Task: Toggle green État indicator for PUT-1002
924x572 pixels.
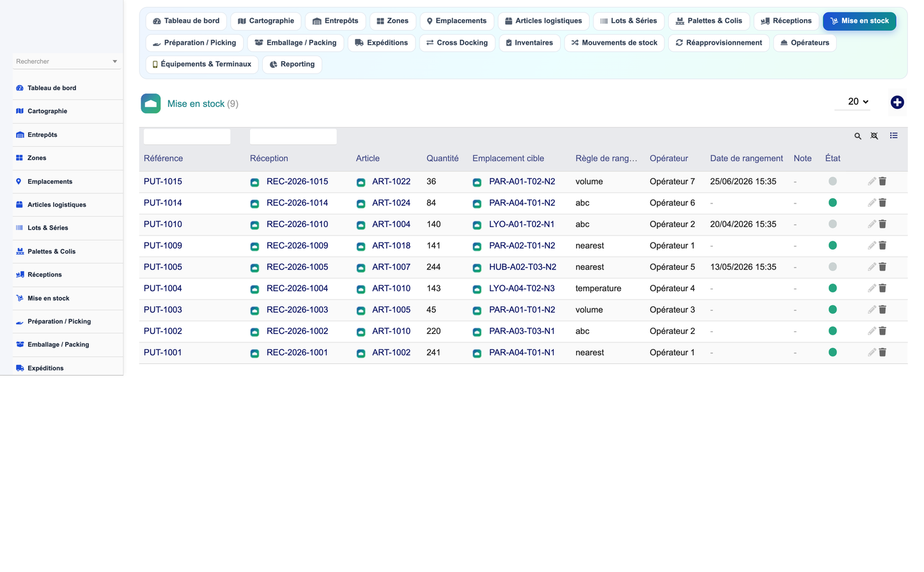Action: click(833, 331)
